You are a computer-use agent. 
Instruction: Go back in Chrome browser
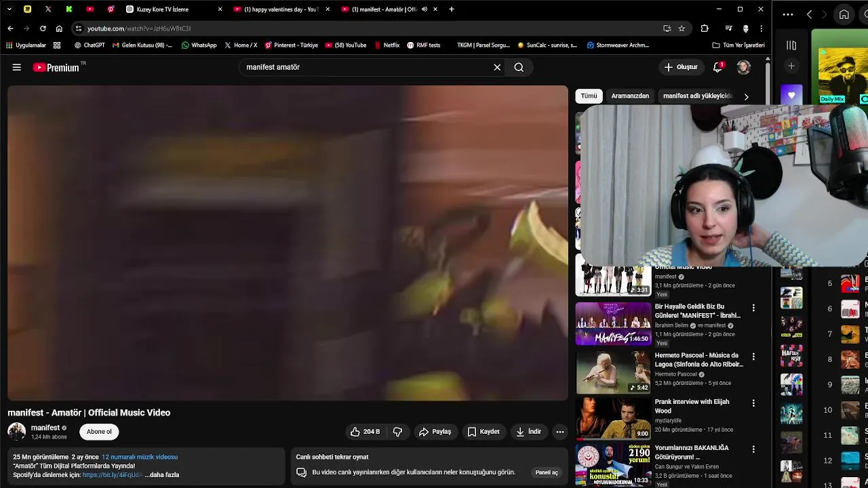click(x=10, y=28)
